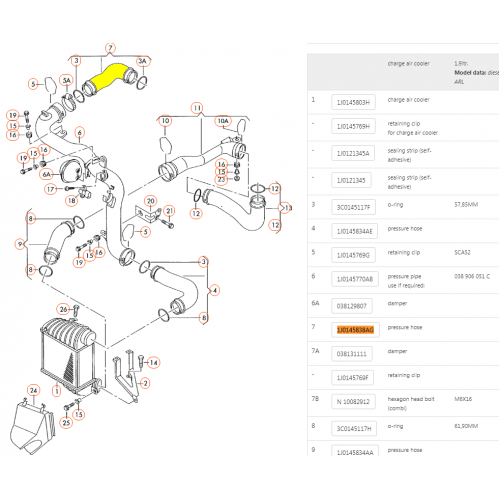Select callout 10 in the diagram
Viewport: 500px width, 500px height.
click(165, 120)
